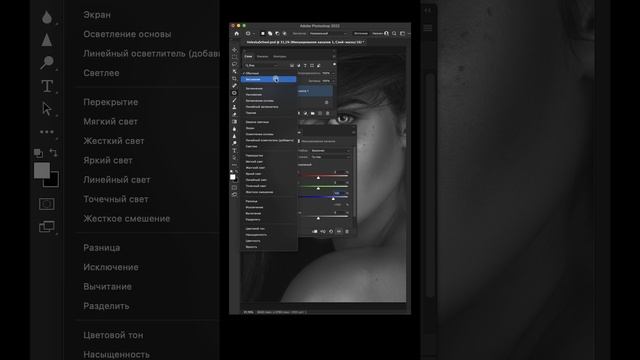This screenshot has width=640, height=360.
Task: Delete layer with Layers panel trash icon
Action: coord(327,113)
